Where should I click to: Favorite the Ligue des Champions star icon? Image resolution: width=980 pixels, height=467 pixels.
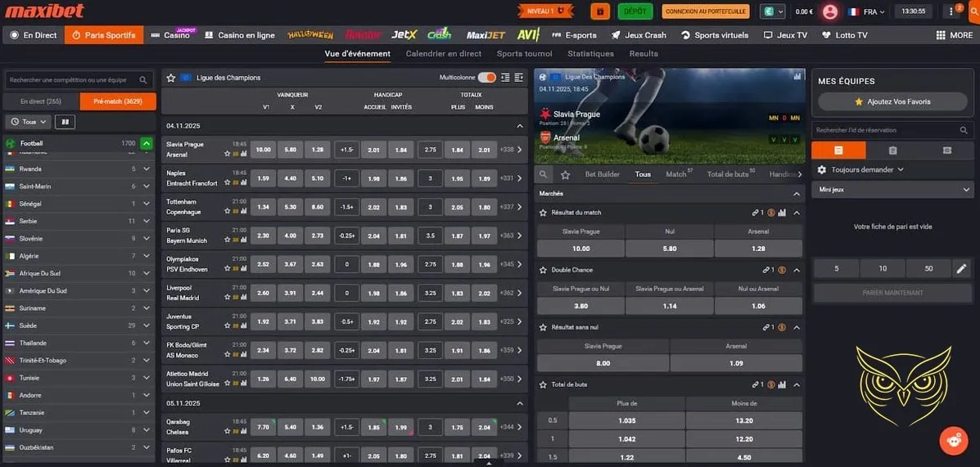[x=171, y=78]
